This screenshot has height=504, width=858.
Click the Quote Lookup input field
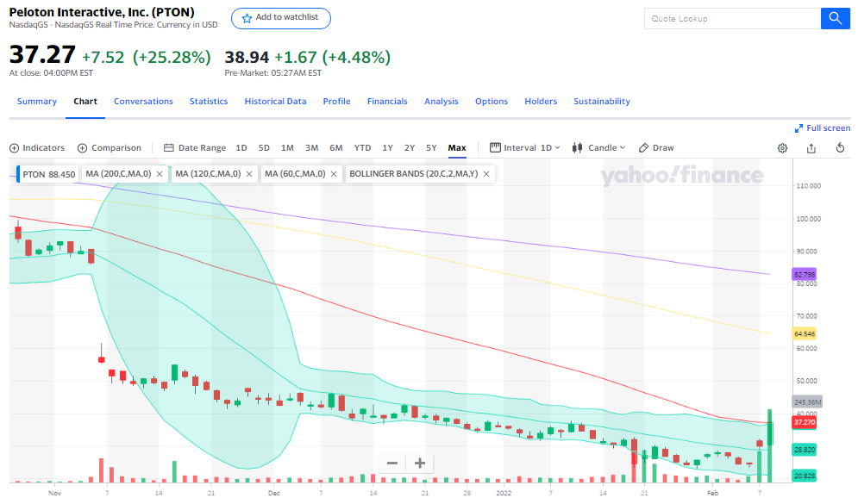[732, 19]
